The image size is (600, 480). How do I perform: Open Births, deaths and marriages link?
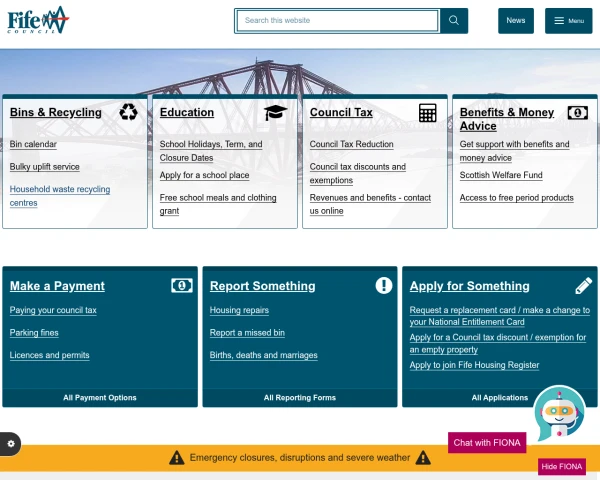coord(264,355)
